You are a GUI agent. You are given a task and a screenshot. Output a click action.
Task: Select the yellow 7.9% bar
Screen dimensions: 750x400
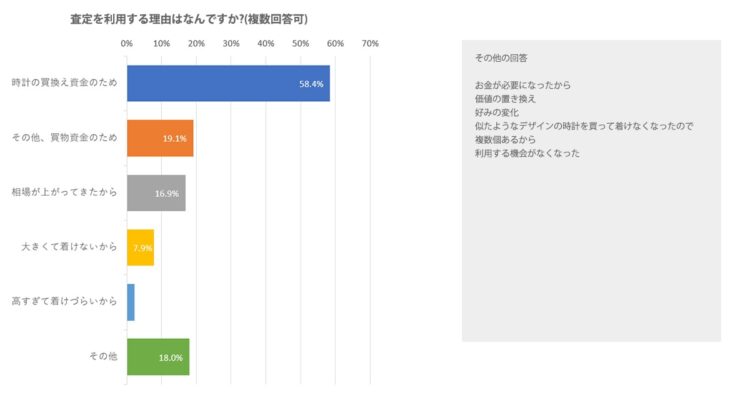click(140, 246)
